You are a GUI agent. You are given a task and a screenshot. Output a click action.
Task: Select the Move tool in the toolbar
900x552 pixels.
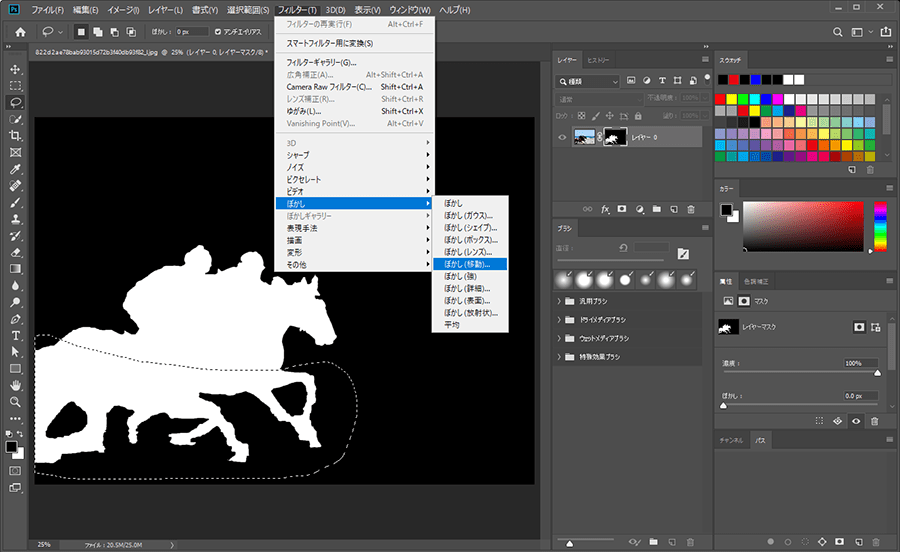[15, 69]
